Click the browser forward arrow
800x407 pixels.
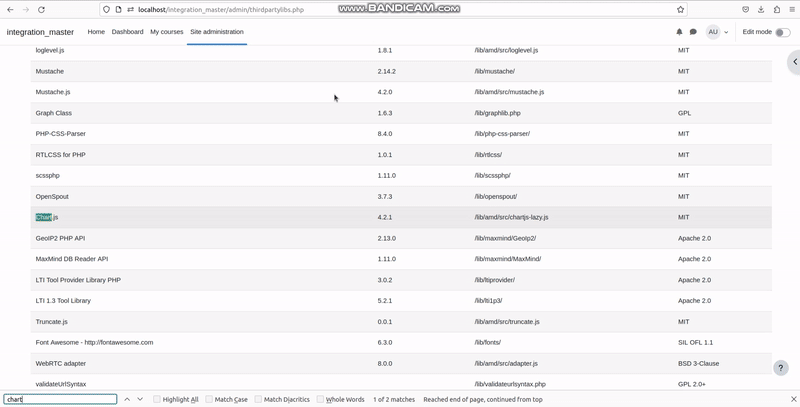pyautogui.click(x=26, y=10)
